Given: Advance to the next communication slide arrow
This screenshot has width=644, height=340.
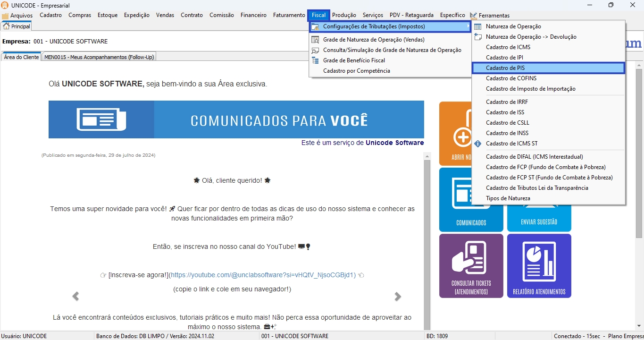Looking at the screenshot, I should [x=398, y=296].
